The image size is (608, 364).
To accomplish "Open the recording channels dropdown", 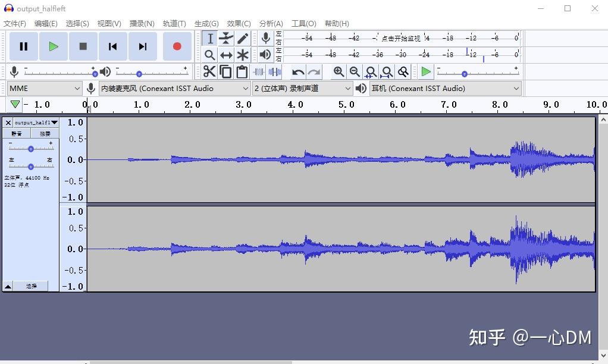I will click(302, 89).
